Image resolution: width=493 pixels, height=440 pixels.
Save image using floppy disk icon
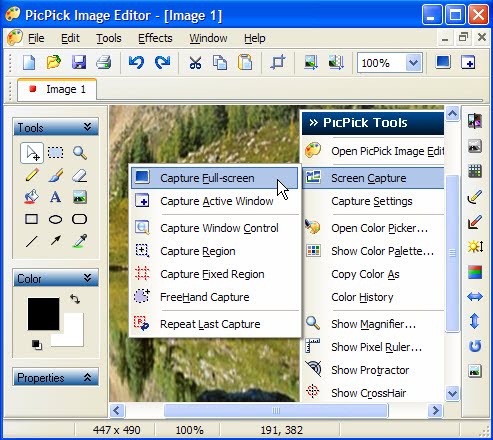79,62
